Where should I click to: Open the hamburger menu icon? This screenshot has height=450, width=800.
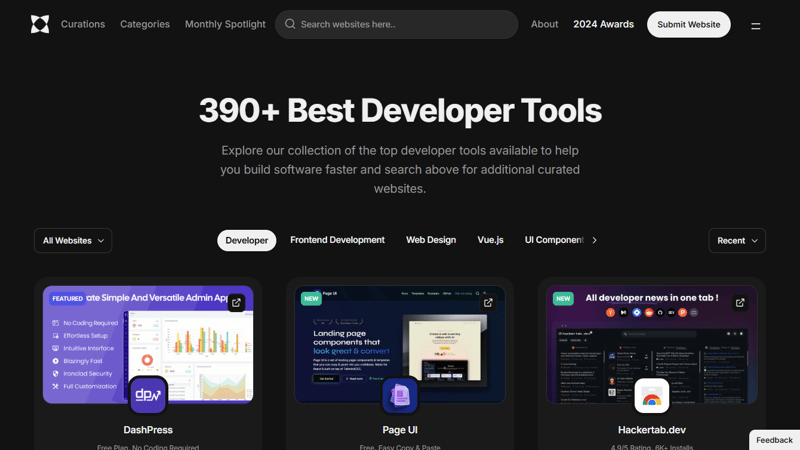click(x=756, y=26)
